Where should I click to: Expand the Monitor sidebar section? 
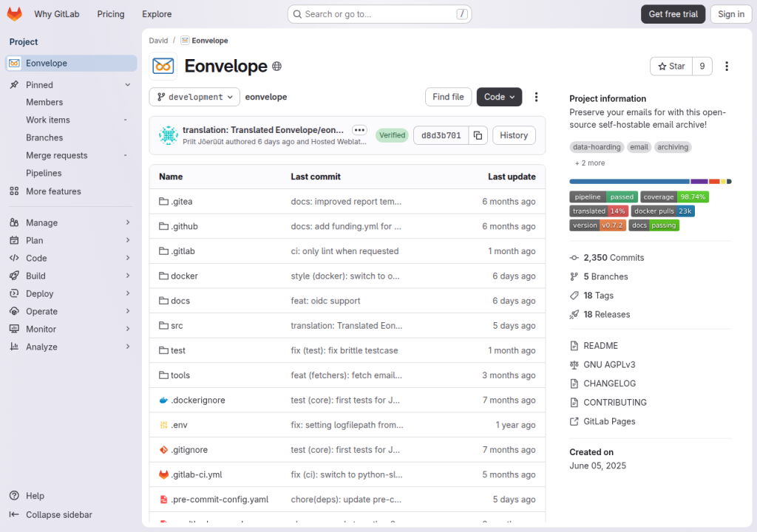coord(70,330)
